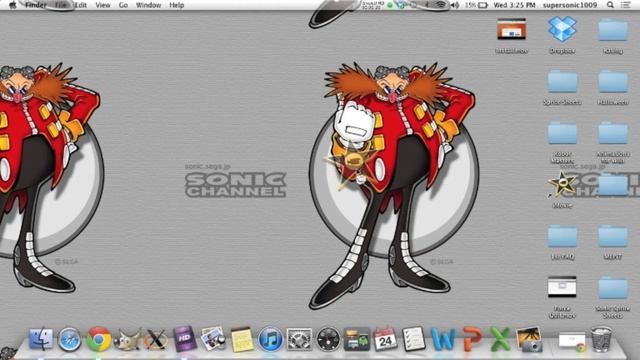Open the checklist app icon in Dock
Screen dimensions: 640x360
(x=413, y=339)
